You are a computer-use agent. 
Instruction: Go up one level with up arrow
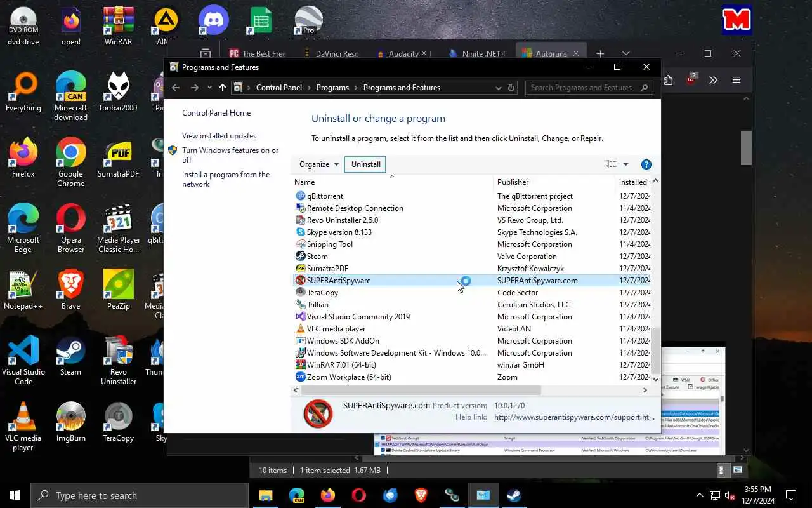(222, 88)
